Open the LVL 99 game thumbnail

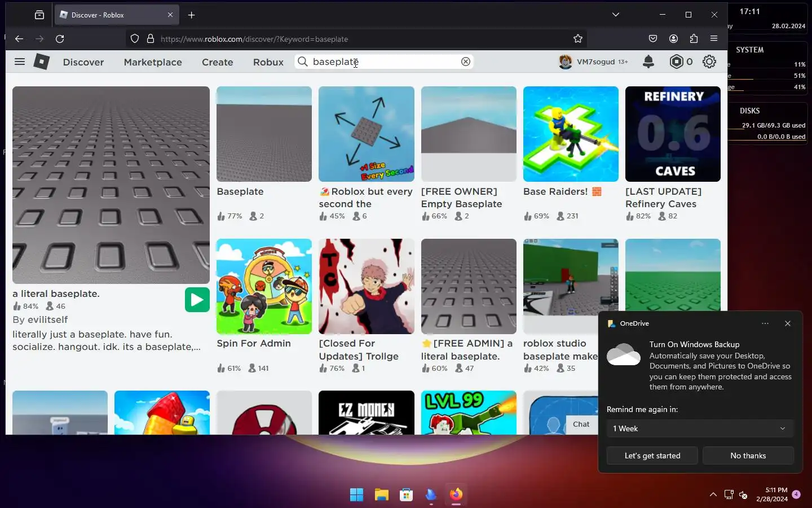point(469,413)
